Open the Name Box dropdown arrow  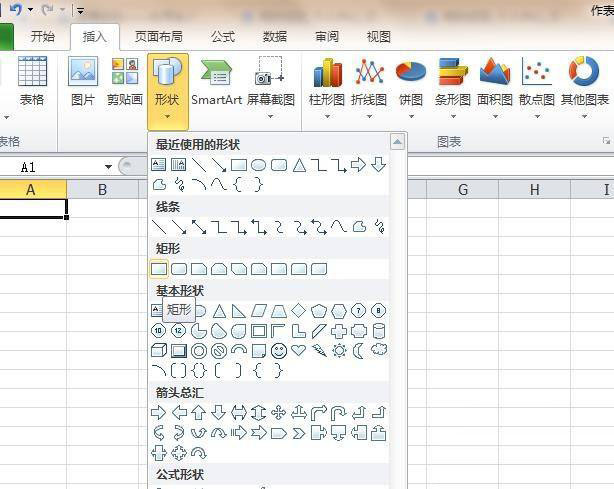click(x=108, y=167)
